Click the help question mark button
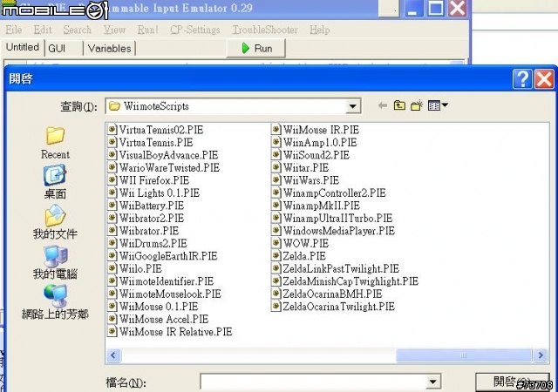The image size is (558, 392). 522,78
